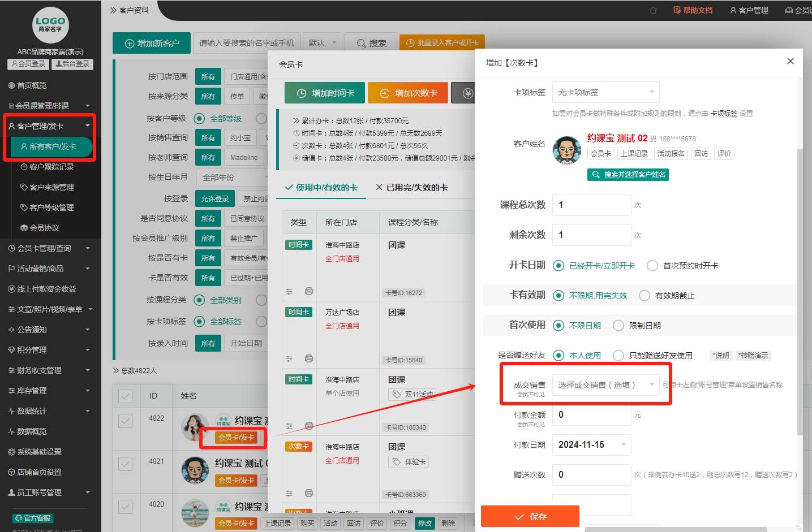
Task: Open settings icon for card ID 15840
Action: [x=289, y=359]
